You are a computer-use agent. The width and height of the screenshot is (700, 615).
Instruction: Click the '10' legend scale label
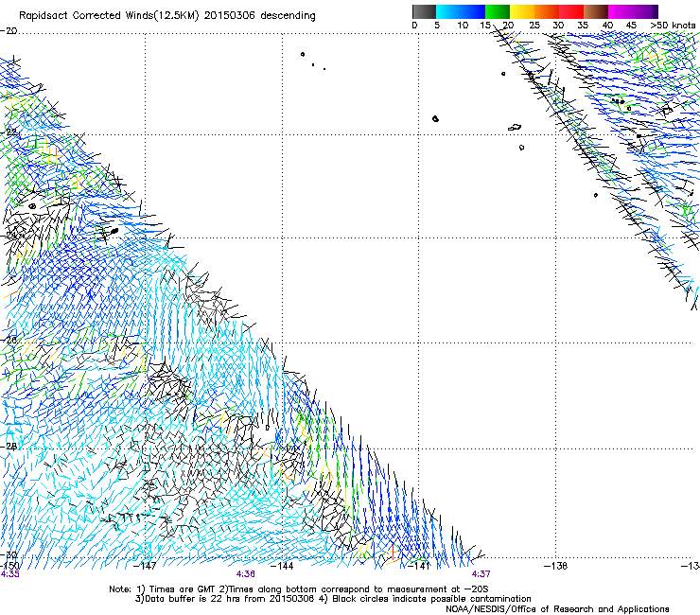coord(463,25)
